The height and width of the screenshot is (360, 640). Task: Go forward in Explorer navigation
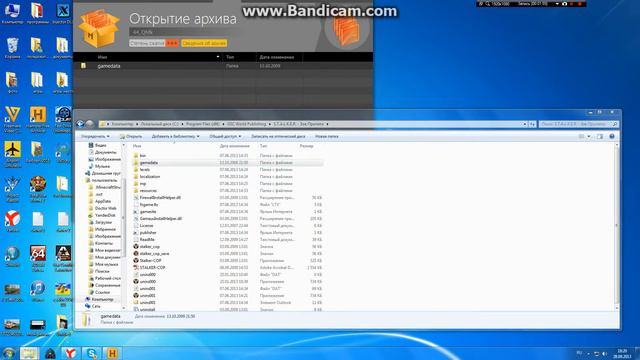pyautogui.click(x=89, y=124)
